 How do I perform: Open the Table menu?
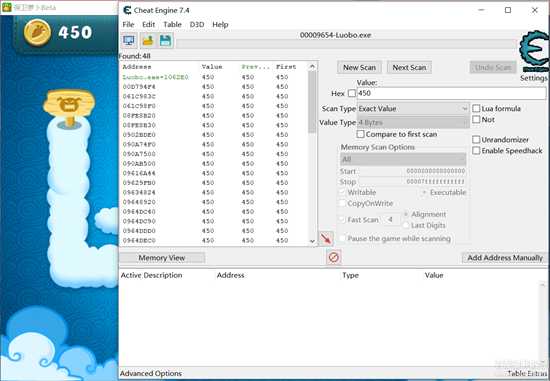coord(172,25)
